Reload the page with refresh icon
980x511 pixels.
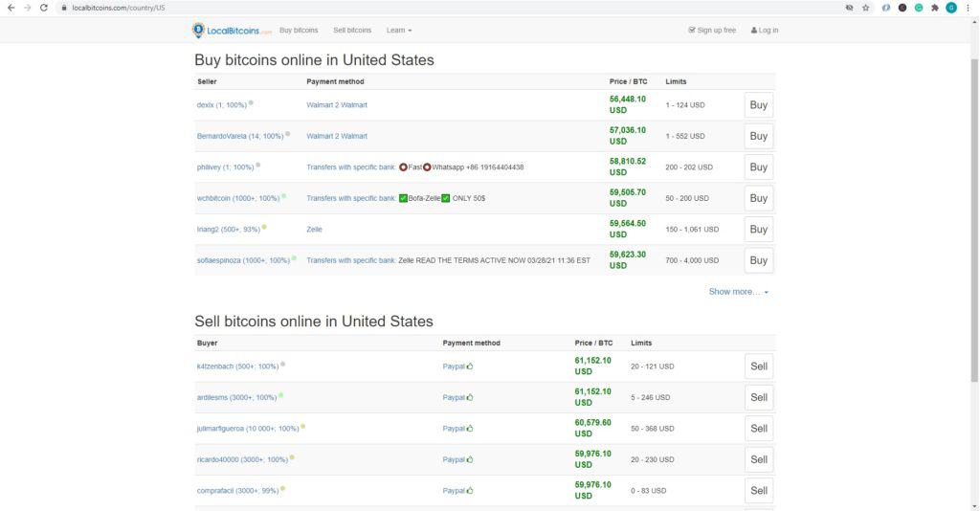pyautogui.click(x=44, y=8)
